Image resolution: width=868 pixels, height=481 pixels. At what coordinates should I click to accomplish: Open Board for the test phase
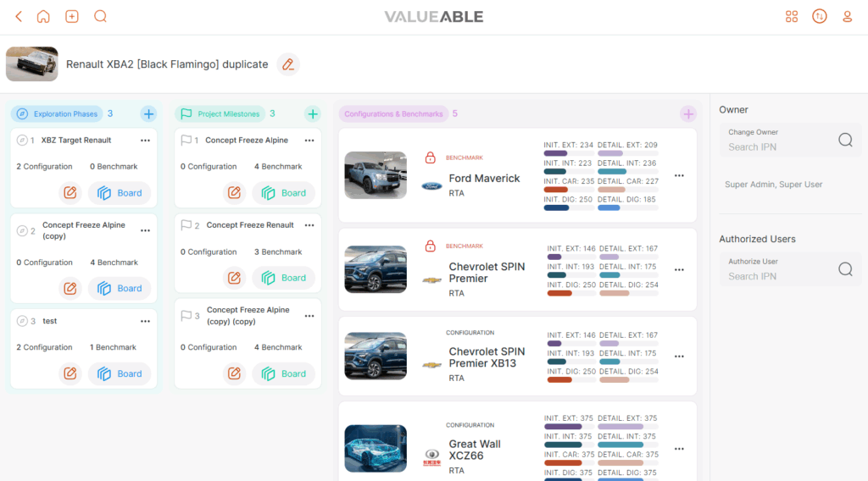tap(120, 373)
